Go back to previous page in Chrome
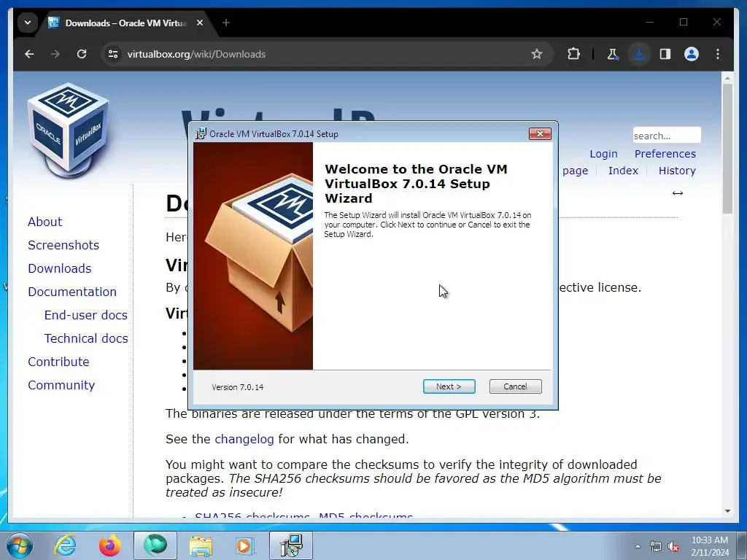The width and height of the screenshot is (747, 560). [x=29, y=54]
